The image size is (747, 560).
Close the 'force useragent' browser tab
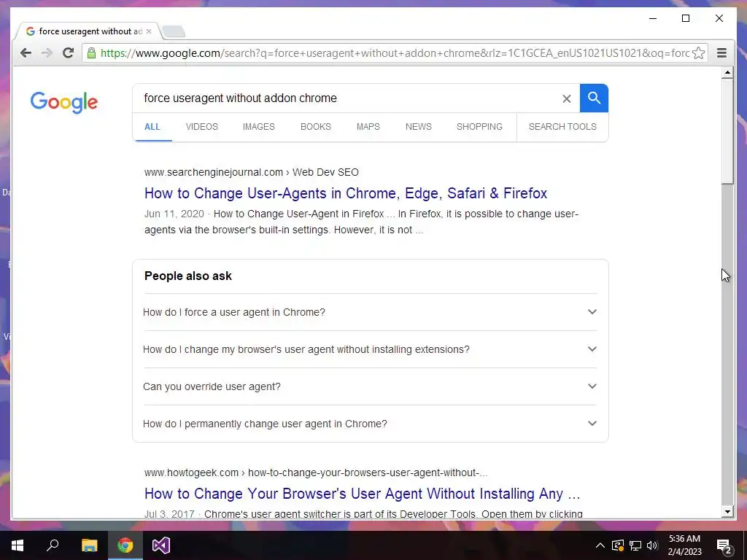(149, 31)
